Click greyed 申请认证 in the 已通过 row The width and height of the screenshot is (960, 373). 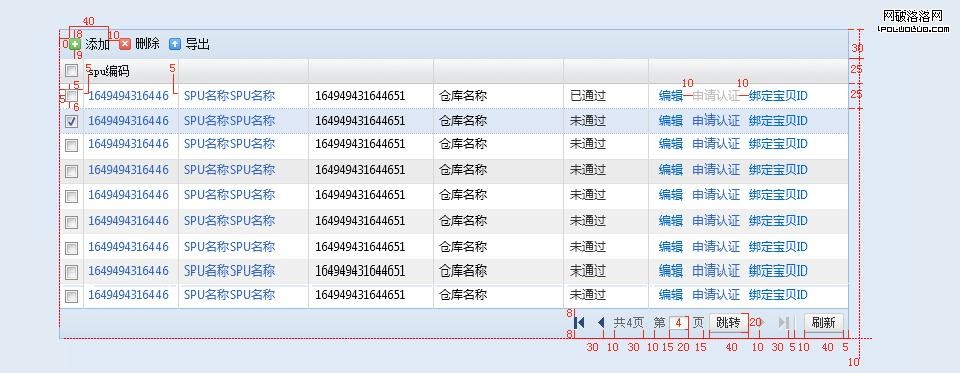(716, 96)
